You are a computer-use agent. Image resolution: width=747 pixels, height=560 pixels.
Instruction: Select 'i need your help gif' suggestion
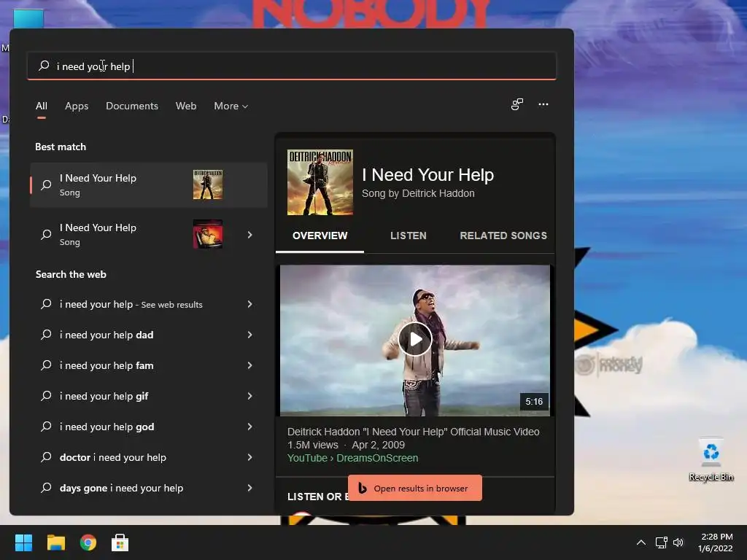[x=148, y=396]
